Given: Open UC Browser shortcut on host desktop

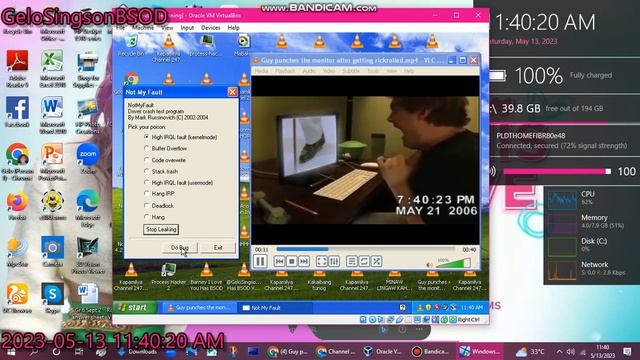Looking at the screenshot, I should click(x=17, y=298).
